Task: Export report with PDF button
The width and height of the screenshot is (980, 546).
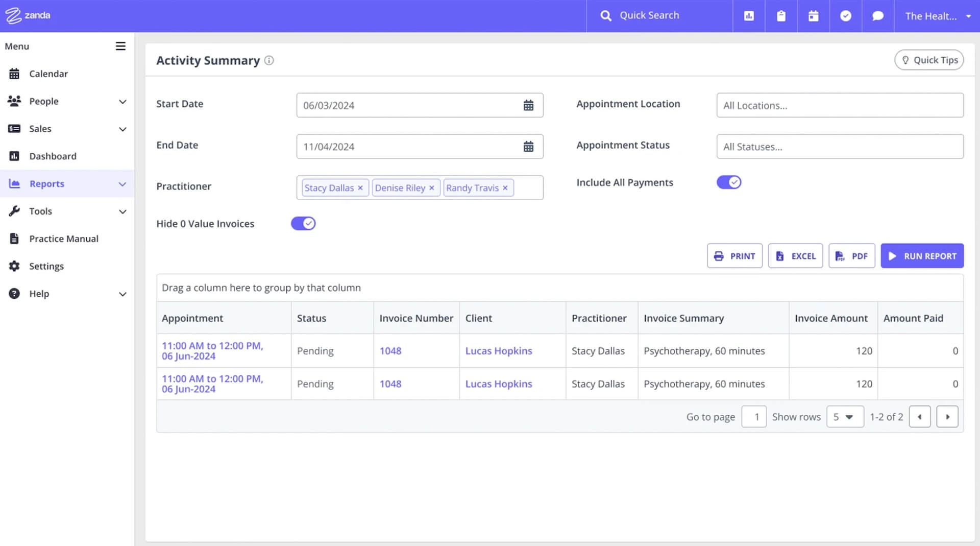Action: click(x=851, y=256)
